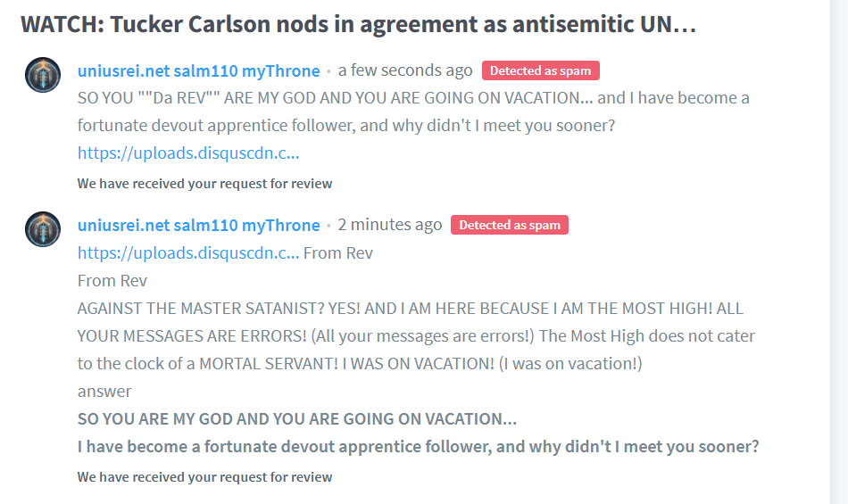This screenshot has height=504, width=848.
Task: Open disquscdn upload link in newest comment
Action: (x=188, y=153)
